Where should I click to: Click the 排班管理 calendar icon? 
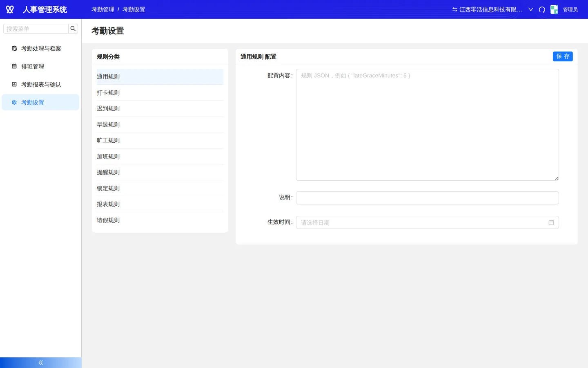pyautogui.click(x=14, y=66)
